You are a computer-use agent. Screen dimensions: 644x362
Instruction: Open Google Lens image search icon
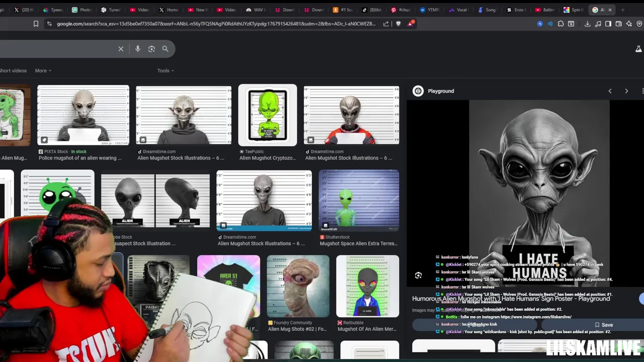pyautogui.click(x=151, y=49)
